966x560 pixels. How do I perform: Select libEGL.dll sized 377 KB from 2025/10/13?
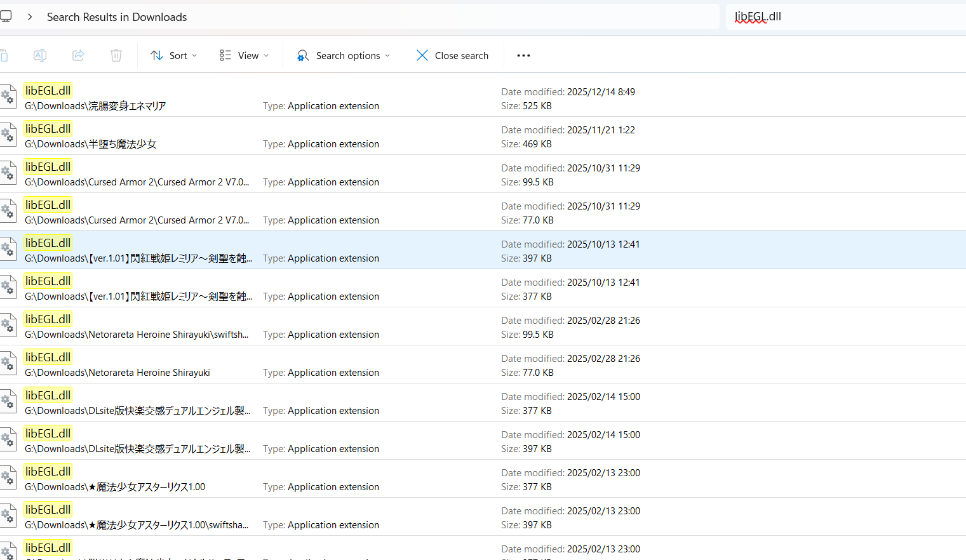tap(483, 288)
